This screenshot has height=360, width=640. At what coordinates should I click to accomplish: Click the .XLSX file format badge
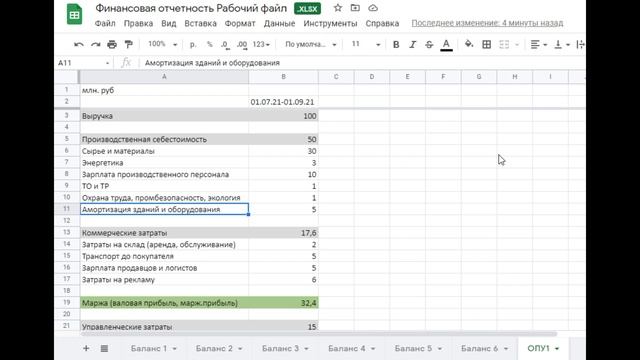pos(307,9)
